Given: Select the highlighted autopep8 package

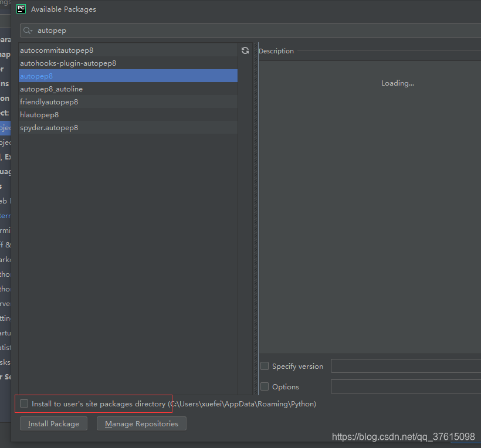Looking at the screenshot, I should 128,76.
